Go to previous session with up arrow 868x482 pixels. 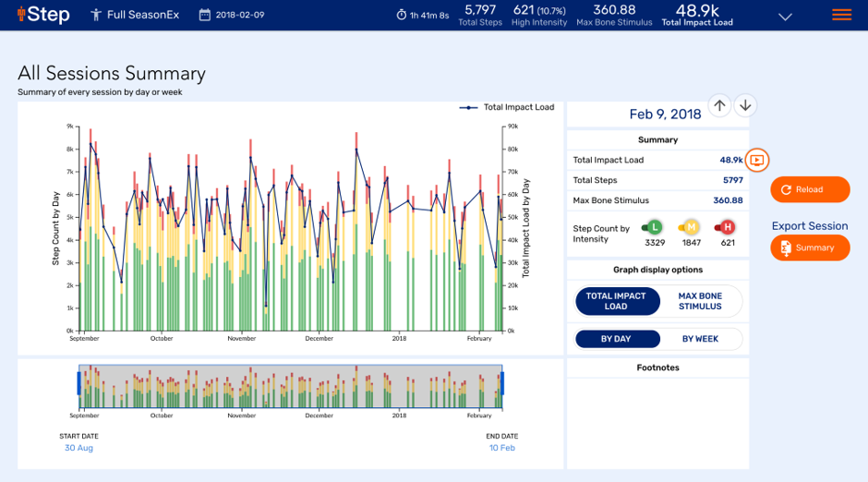pyautogui.click(x=719, y=105)
